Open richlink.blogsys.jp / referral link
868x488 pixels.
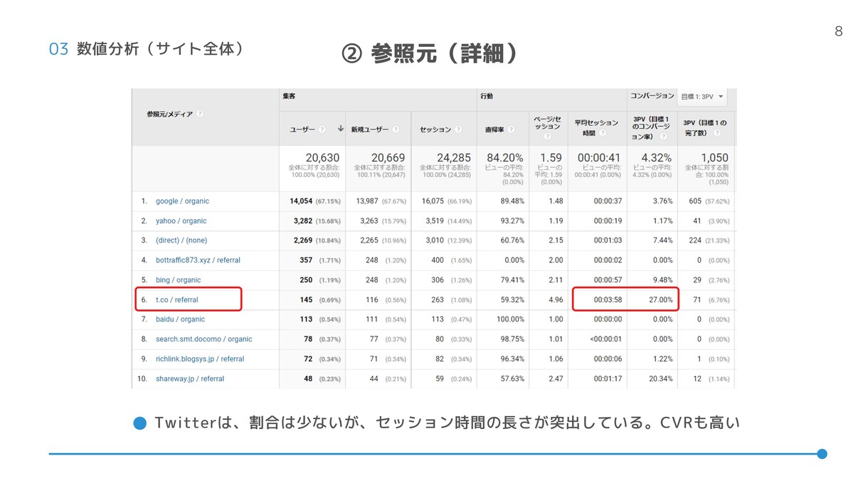(x=200, y=359)
